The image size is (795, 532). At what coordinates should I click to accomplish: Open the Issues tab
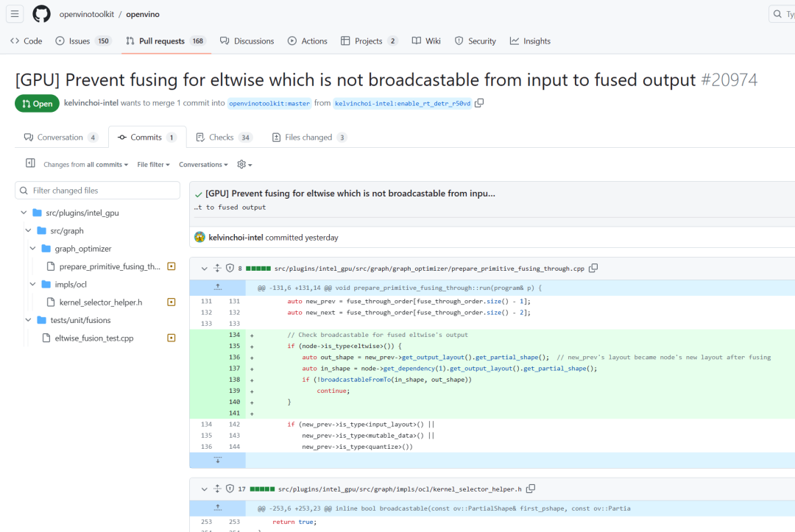pos(82,41)
